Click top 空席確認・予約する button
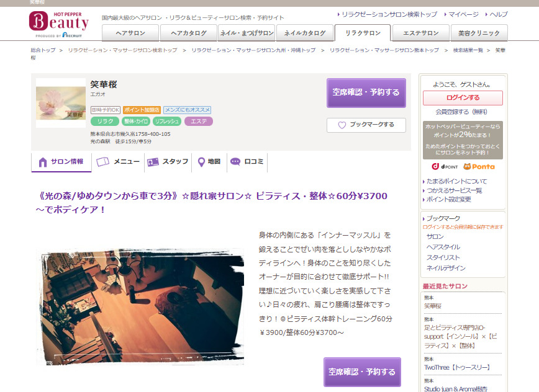539x392 pixels. coord(366,92)
